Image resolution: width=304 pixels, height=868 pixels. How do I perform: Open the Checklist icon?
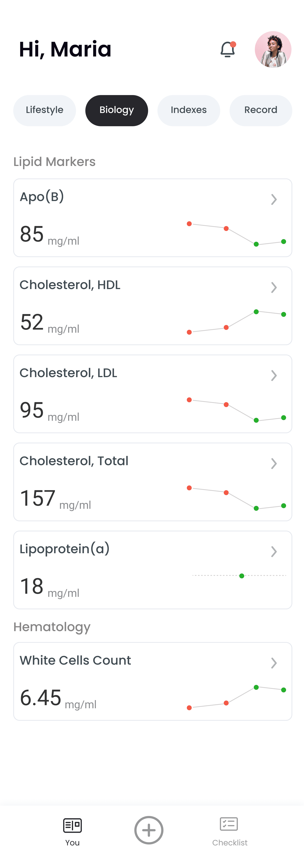point(229,824)
